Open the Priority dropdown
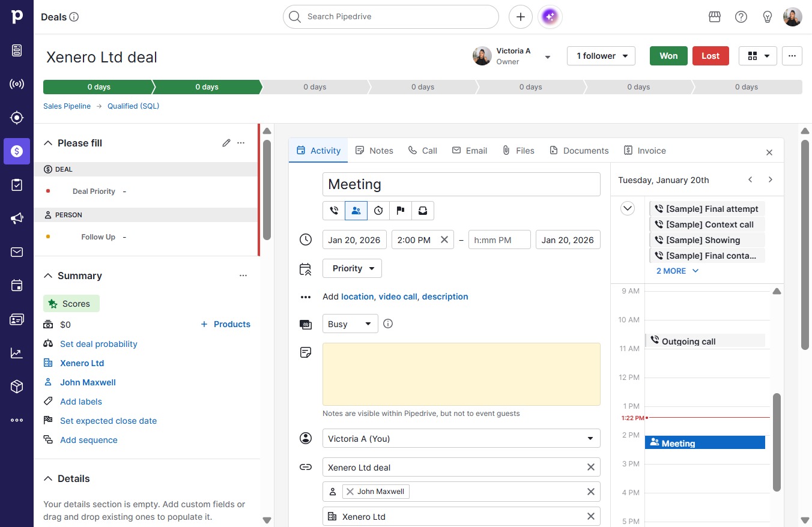Image resolution: width=812 pixels, height=527 pixels. point(352,268)
